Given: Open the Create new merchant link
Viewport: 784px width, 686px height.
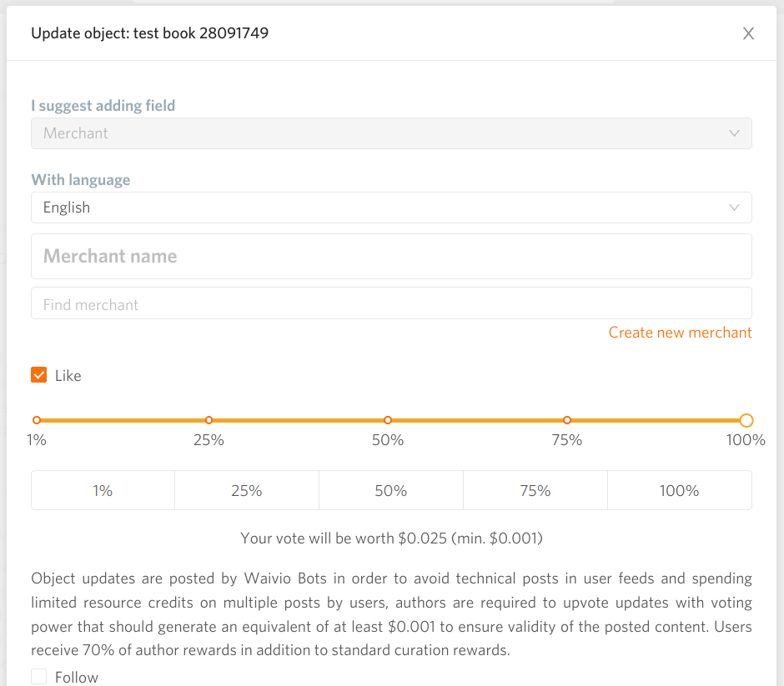Looking at the screenshot, I should click(680, 333).
